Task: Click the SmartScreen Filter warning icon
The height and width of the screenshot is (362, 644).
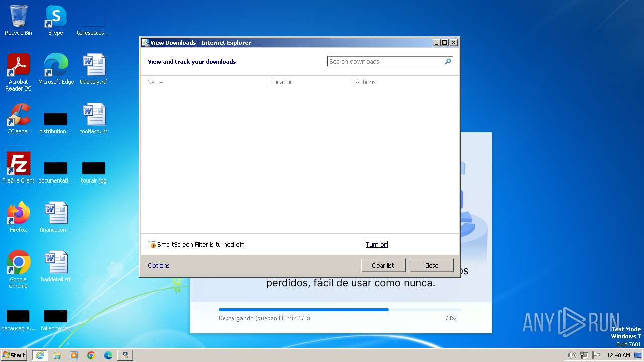Action: [152, 245]
